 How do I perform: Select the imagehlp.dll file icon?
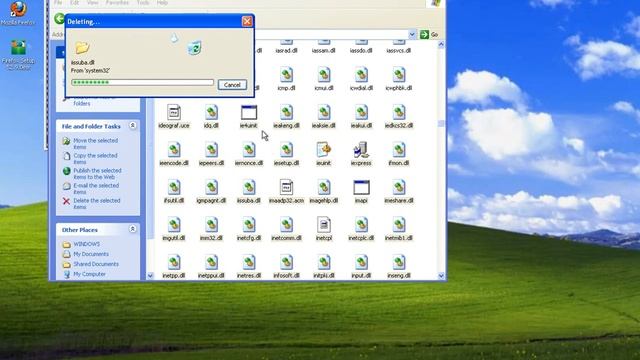coord(324,187)
